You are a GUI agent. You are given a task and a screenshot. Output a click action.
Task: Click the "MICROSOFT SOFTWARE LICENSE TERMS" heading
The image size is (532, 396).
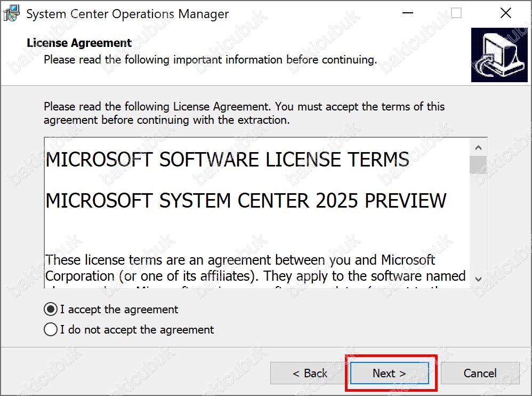pyautogui.click(x=227, y=160)
